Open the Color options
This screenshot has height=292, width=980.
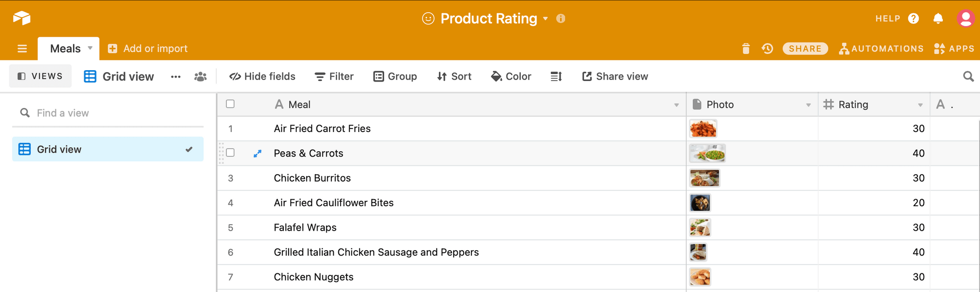(511, 77)
